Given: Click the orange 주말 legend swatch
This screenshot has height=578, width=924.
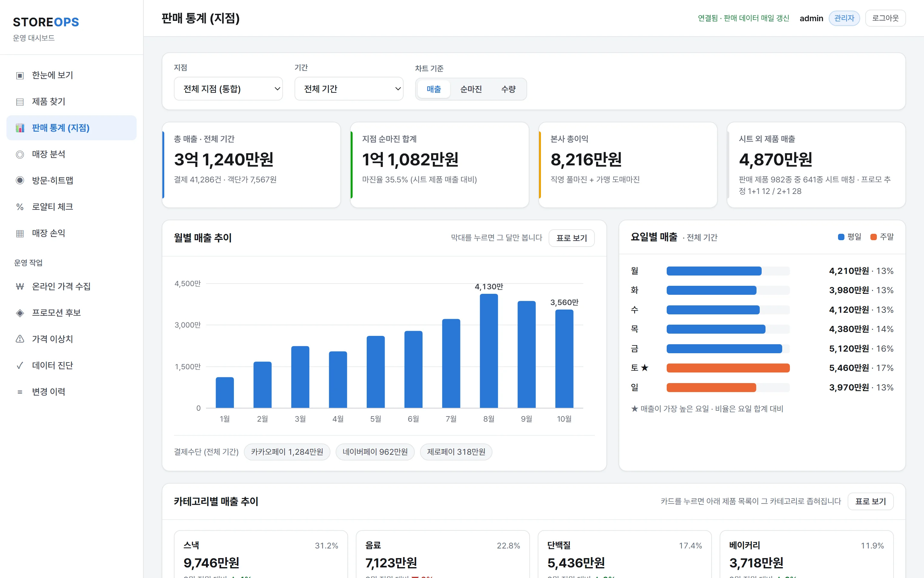Looking at the screenshot, I should click(873, 237).
